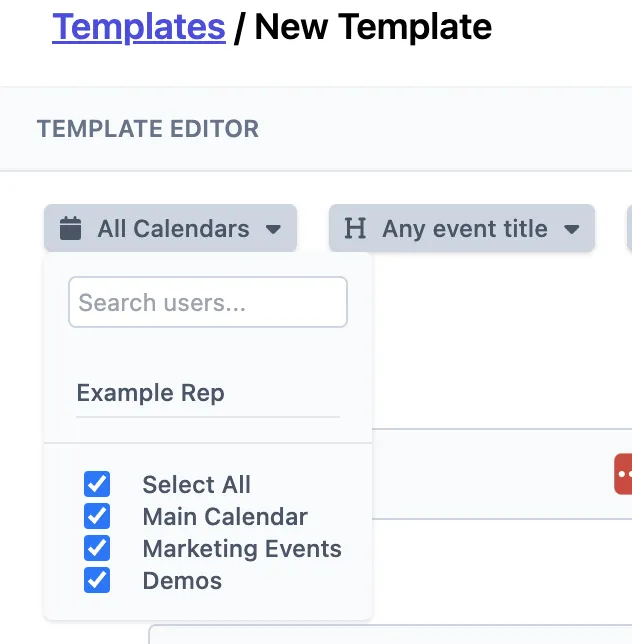This screenshot has height=644, width=632.
Task: Uncheck the Main Calendar checkbox
Action: pos(97,517)
